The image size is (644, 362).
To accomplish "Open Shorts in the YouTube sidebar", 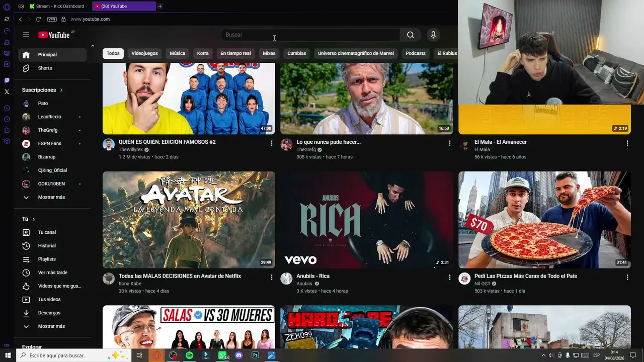I will [x=52, y=68].
